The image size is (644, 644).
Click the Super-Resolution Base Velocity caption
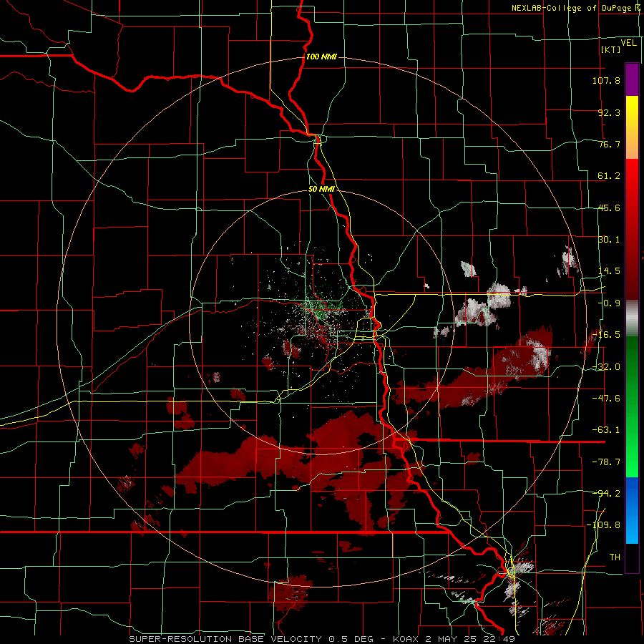(322, 639)
